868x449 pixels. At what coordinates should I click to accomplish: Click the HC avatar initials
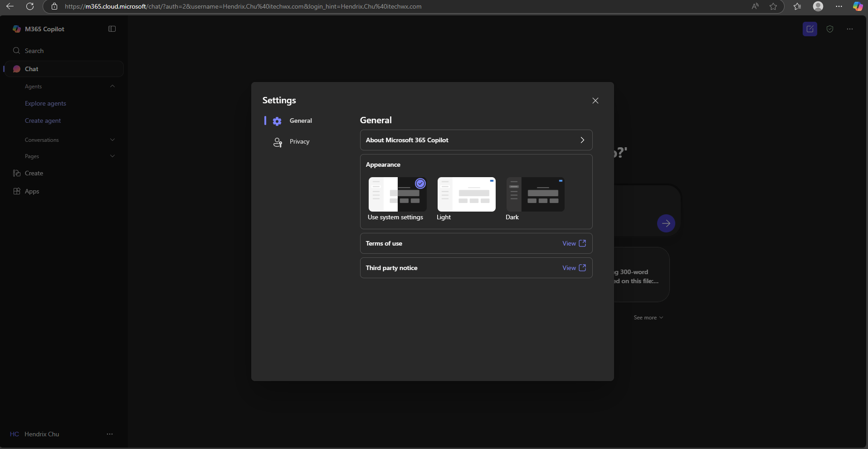point(15,434)
